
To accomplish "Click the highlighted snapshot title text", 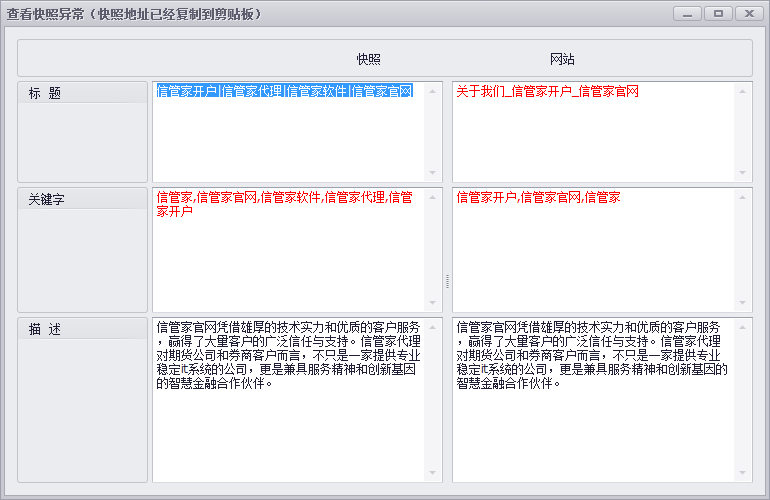I will point(284,91).
